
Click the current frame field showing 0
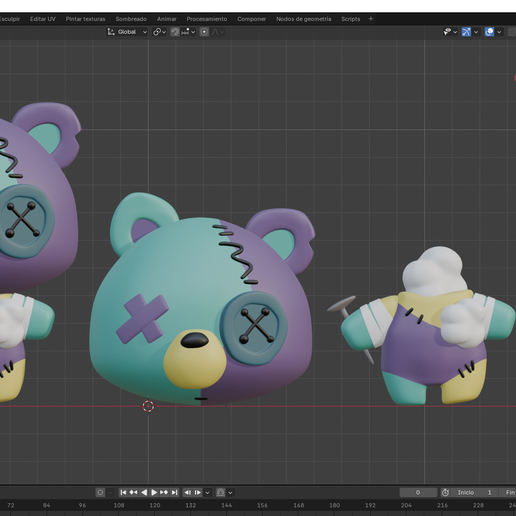click(x=418, y=492)
